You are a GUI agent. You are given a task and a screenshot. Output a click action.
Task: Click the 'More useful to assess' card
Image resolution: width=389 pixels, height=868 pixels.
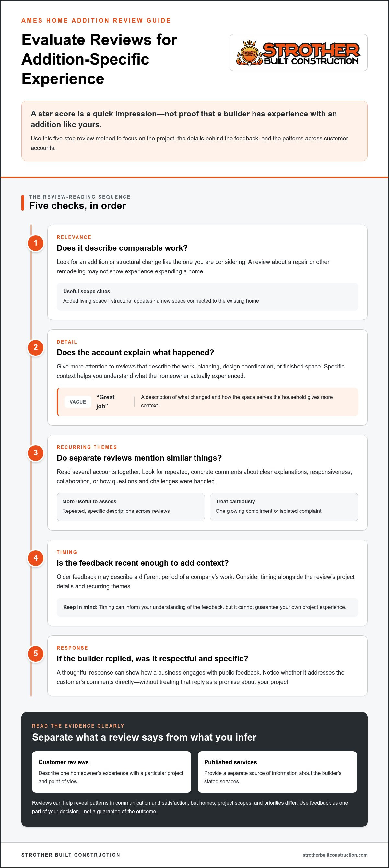131,507
